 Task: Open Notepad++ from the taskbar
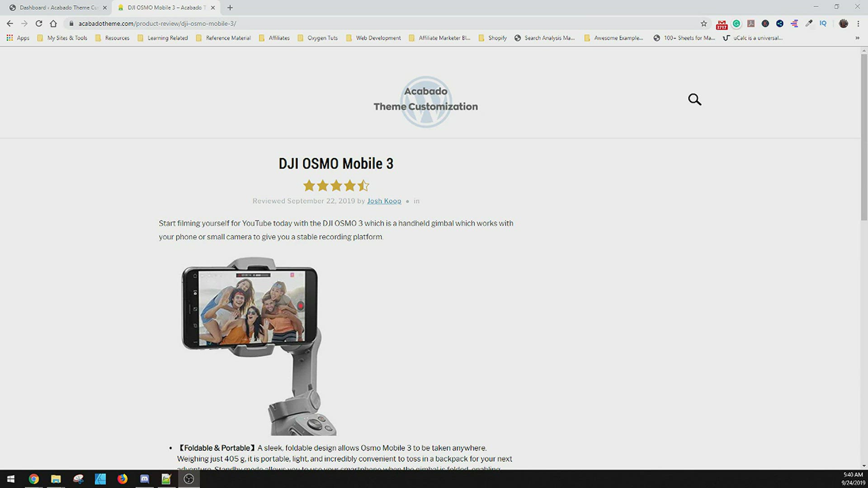(x=166, y=479)
